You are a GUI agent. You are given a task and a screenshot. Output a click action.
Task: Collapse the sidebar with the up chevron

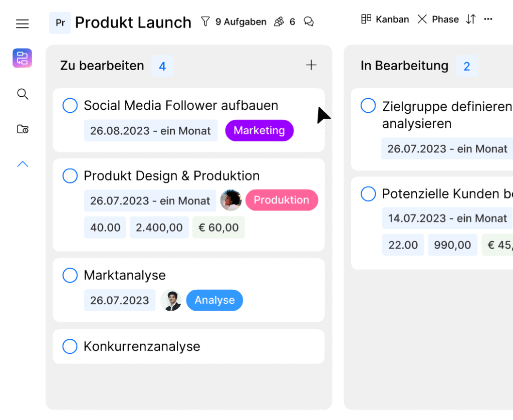(x=23, y=164)
